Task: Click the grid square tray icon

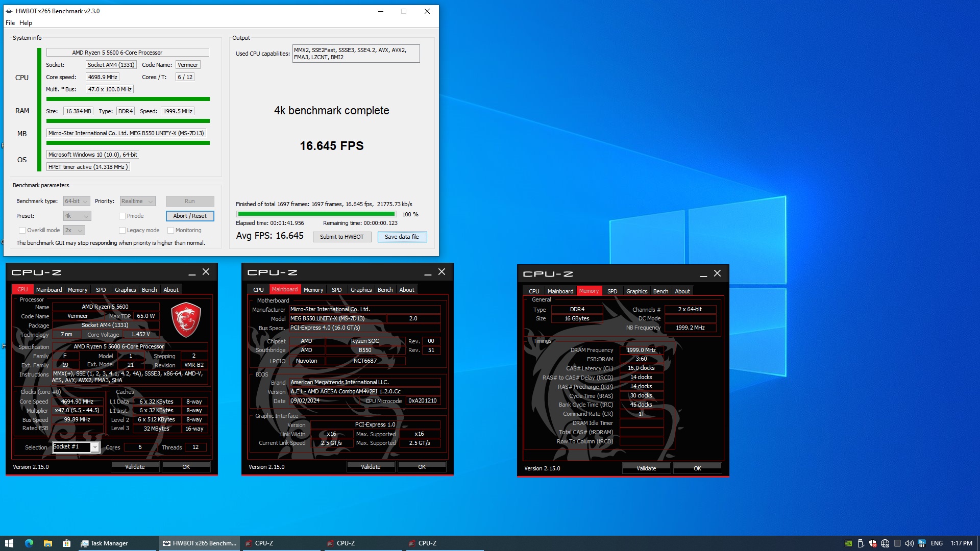Action: (x=897, y=543)
